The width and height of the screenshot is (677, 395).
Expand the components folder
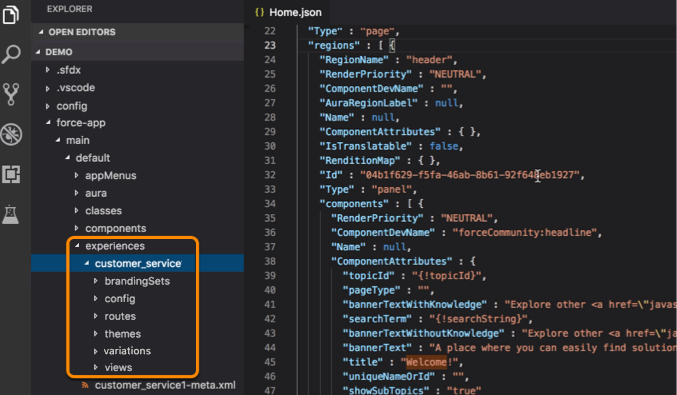tap(76, 228)
